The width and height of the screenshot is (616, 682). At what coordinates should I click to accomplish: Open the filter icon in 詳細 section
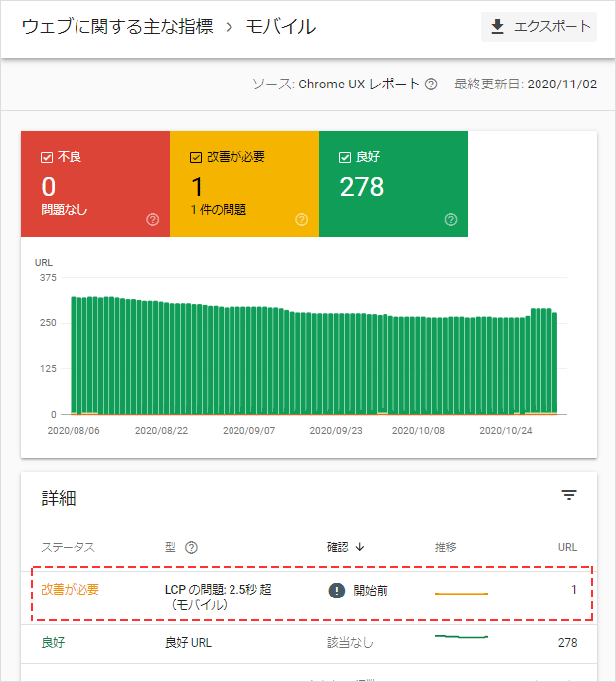click(569, 495)
